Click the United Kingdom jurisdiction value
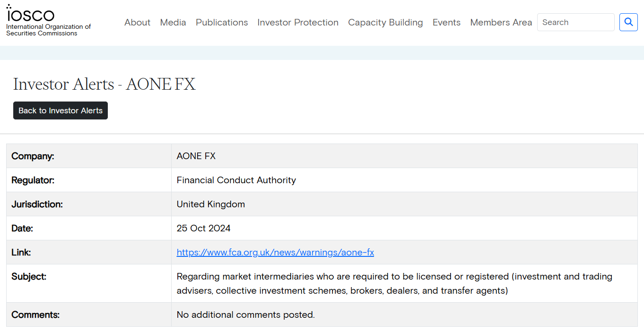644x331 pixels. 211,204
